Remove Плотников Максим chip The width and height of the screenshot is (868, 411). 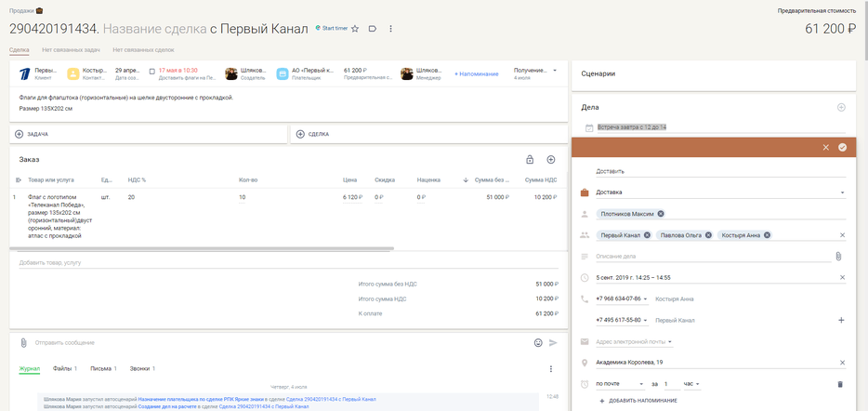[x=661, y=214]
